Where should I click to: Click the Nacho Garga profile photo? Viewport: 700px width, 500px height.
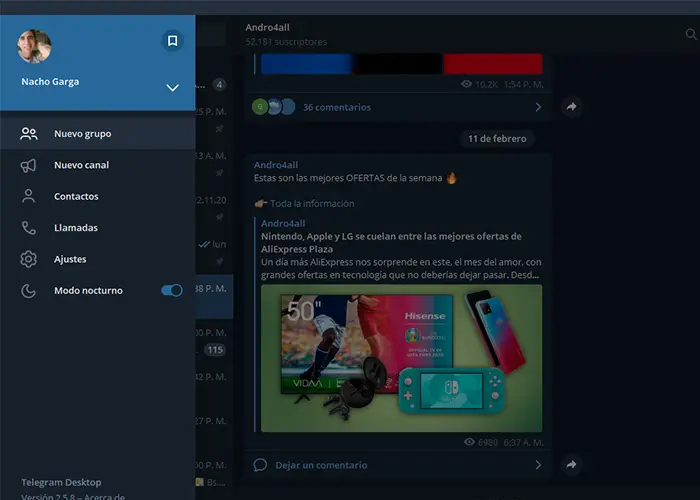34,46
